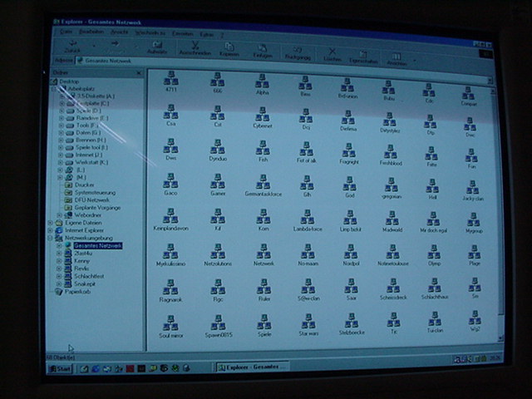The width and height of the screenshot is (532, 399).
Task: Select the Spawn0815 workgroup icon
Action: [219, 326]
